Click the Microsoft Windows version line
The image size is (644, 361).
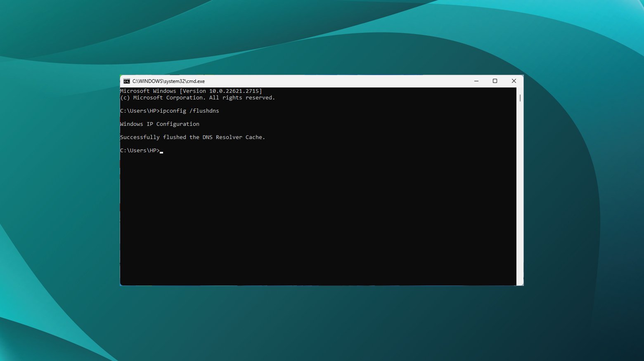coord(191,91)
